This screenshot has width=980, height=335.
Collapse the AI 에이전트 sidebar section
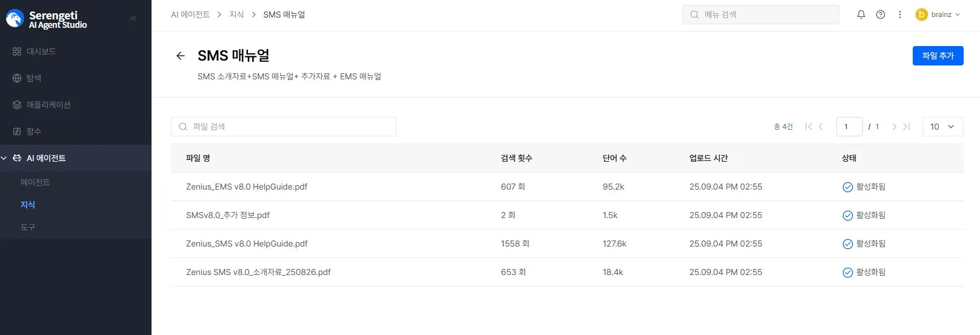4,158
